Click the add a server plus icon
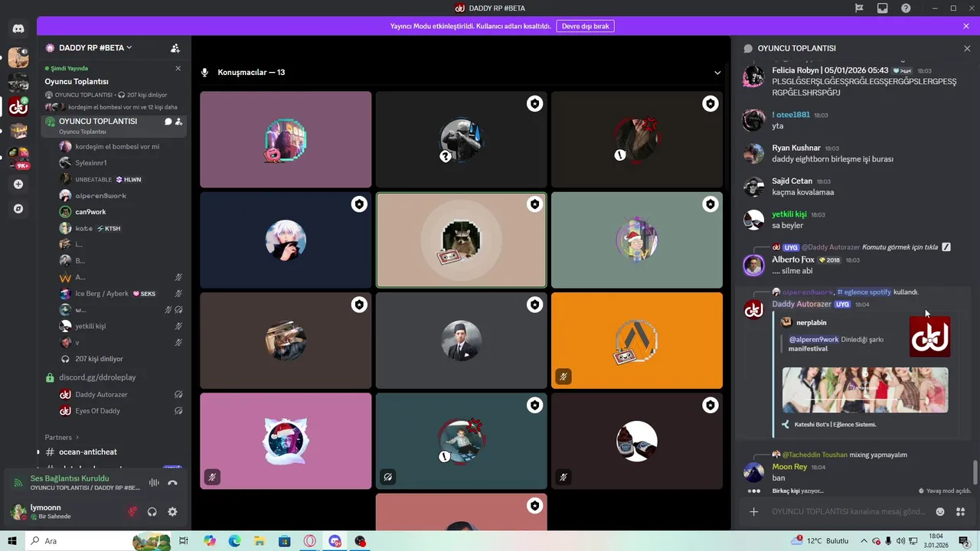 point(18,184)
